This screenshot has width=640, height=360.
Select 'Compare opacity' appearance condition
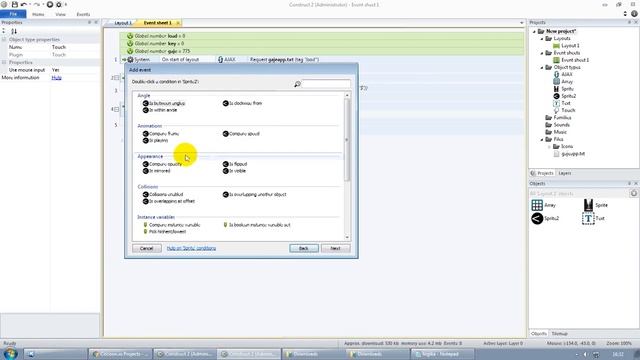(x=162, y=164)
